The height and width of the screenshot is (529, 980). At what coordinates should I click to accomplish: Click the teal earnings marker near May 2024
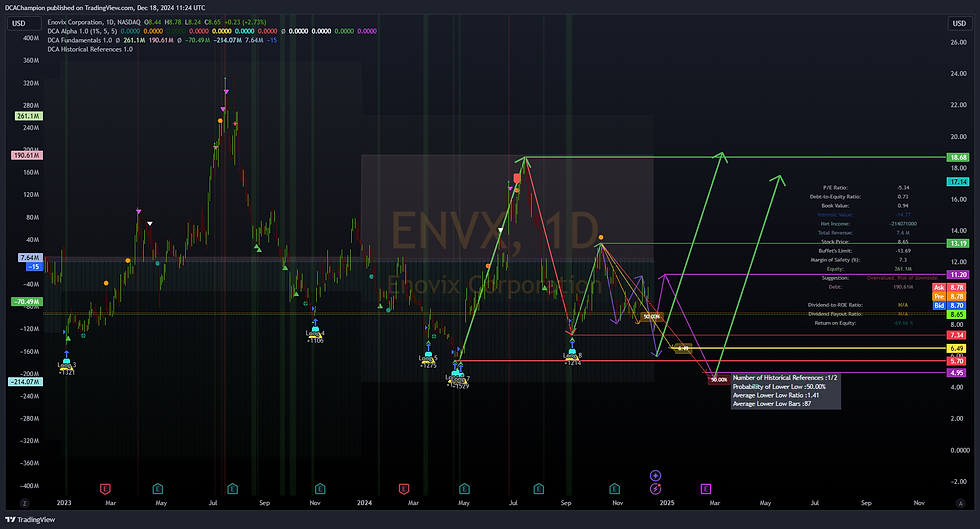coord(464,489)
